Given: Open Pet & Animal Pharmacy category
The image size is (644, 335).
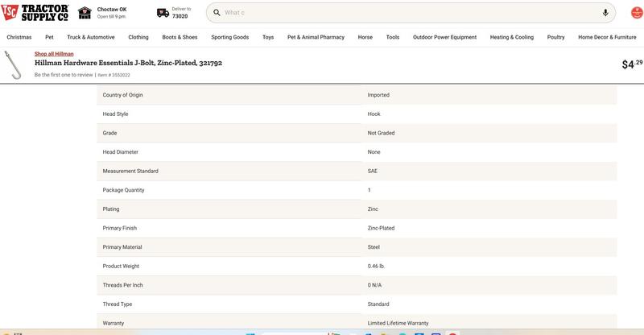Looking at the screenshot, I should coord(316,37).
